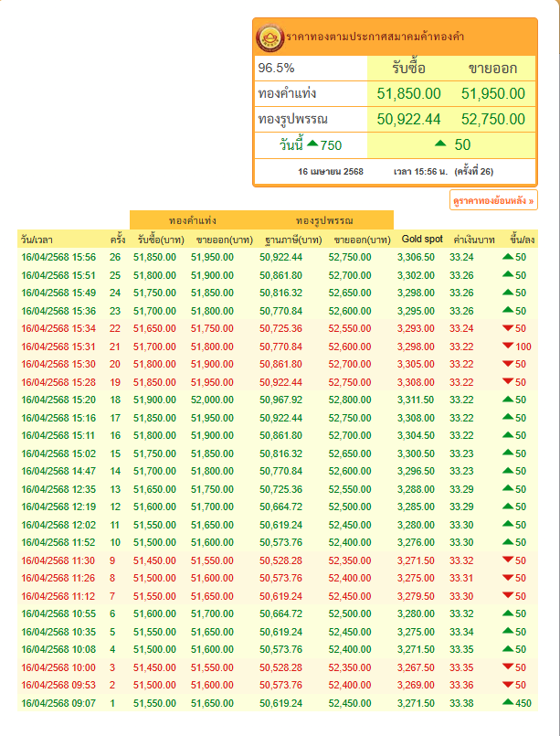Screen dimensions: 560x736
Task: Click the green up arrow in the 15:56 row
Action: point(508,257)
